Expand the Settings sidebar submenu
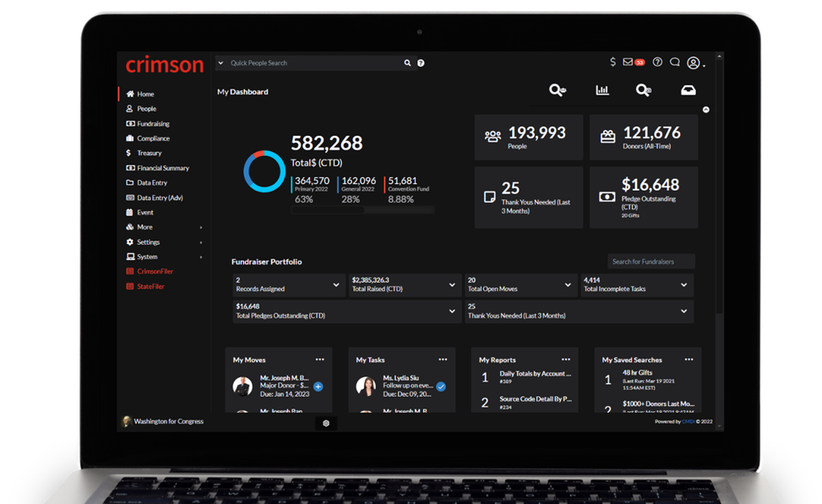 201,242
